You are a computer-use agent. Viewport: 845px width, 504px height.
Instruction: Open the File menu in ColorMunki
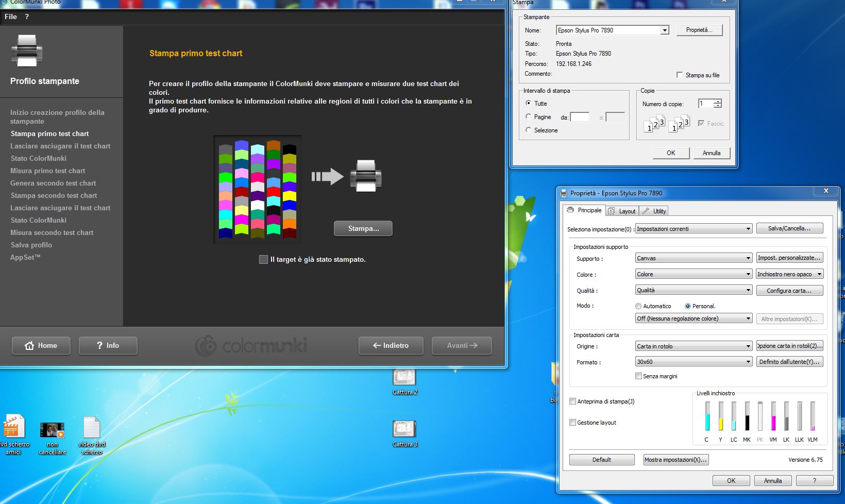[x=11, y=16]
